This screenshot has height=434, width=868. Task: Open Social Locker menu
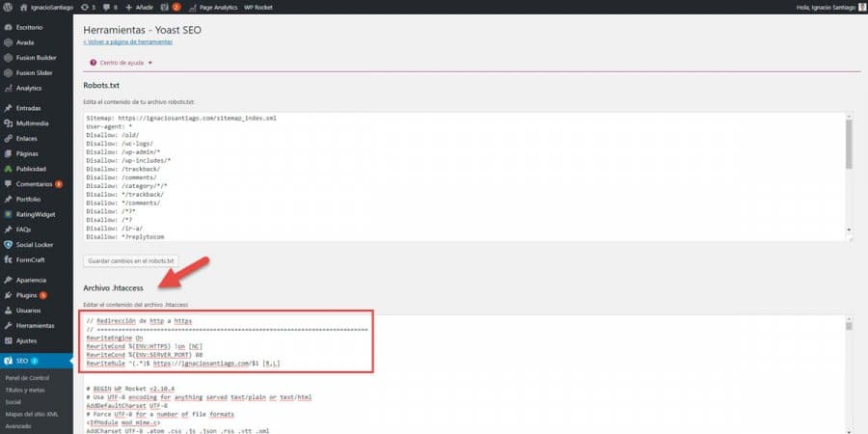click(x=36, y=244)
